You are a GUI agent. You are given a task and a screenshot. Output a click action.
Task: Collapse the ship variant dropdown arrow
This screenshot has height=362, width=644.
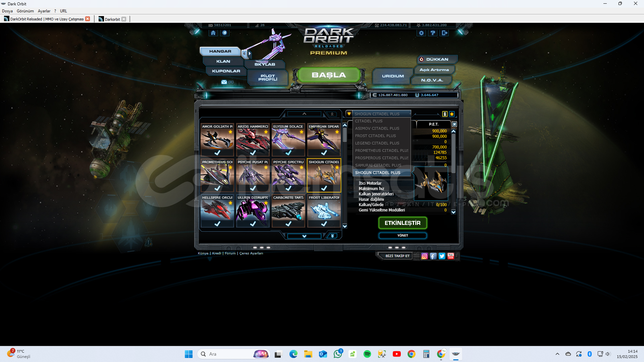point(349,114)
